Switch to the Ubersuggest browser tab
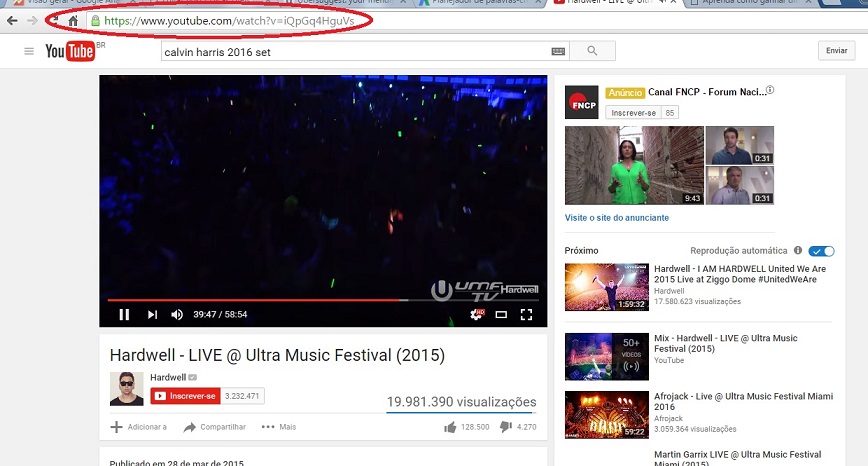 [x=346, y=2]
